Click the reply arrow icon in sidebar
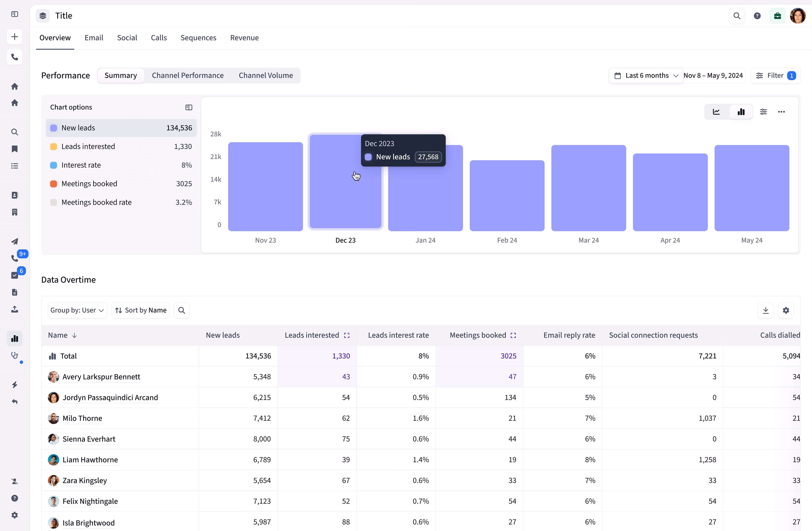Screen dimensions: 812x531 (15, 402)
